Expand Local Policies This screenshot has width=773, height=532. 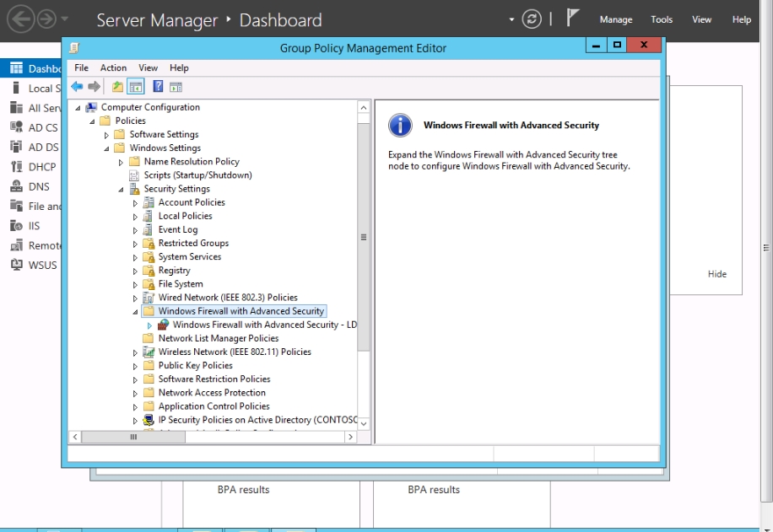(135, 217)
